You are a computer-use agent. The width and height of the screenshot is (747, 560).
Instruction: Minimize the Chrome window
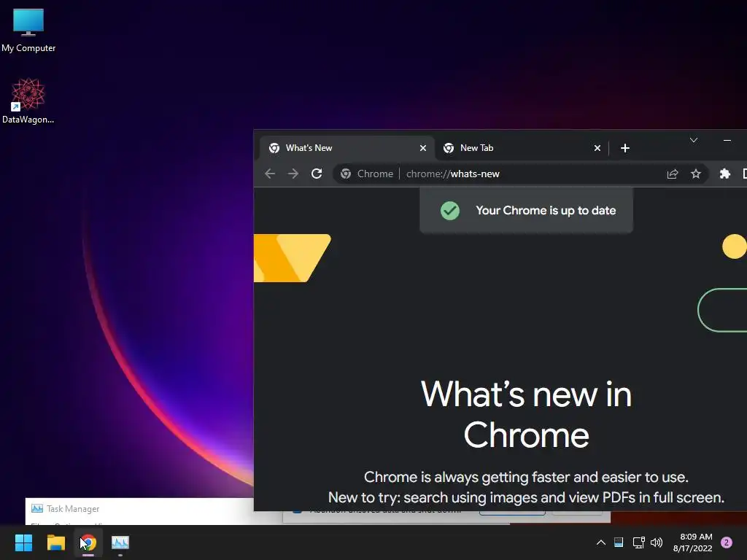pos(727,140)
